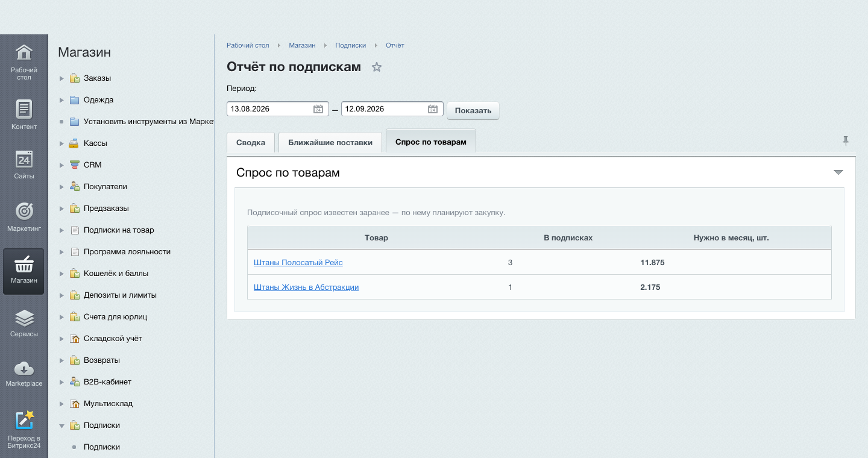Open the Контент sidebar section

(24, 114)
